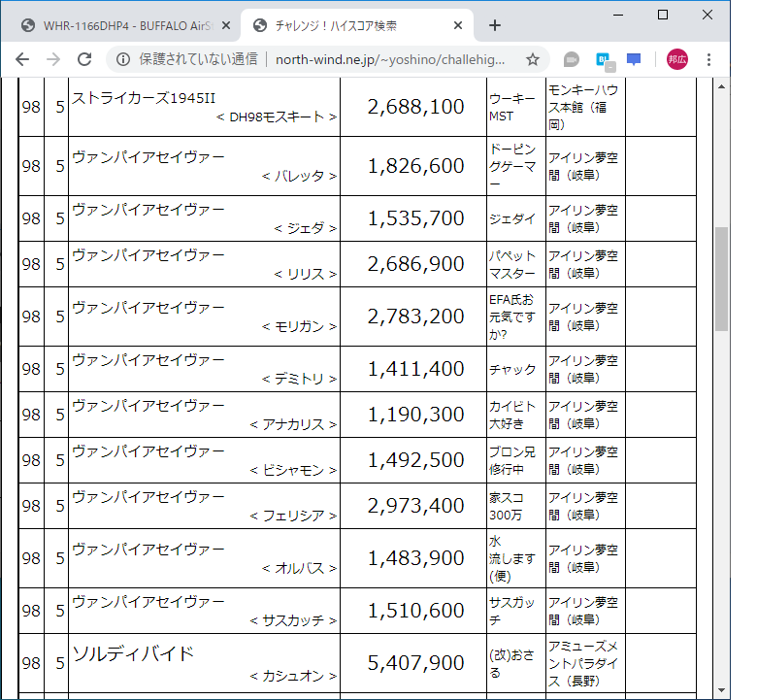Click player name (改)おさる
This screenshot has height=700, width=757.
[x=512, y=663]
